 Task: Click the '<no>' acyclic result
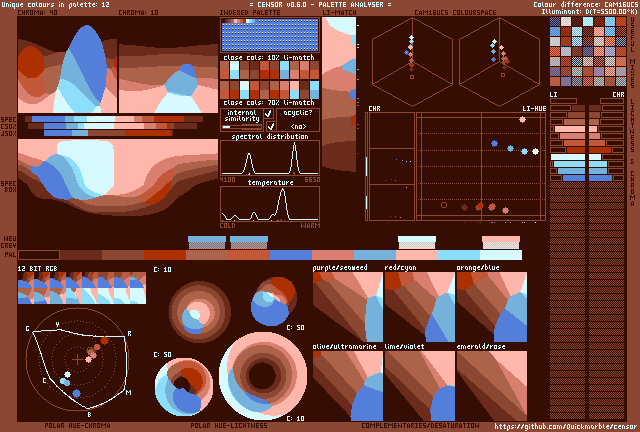(298, 127)
